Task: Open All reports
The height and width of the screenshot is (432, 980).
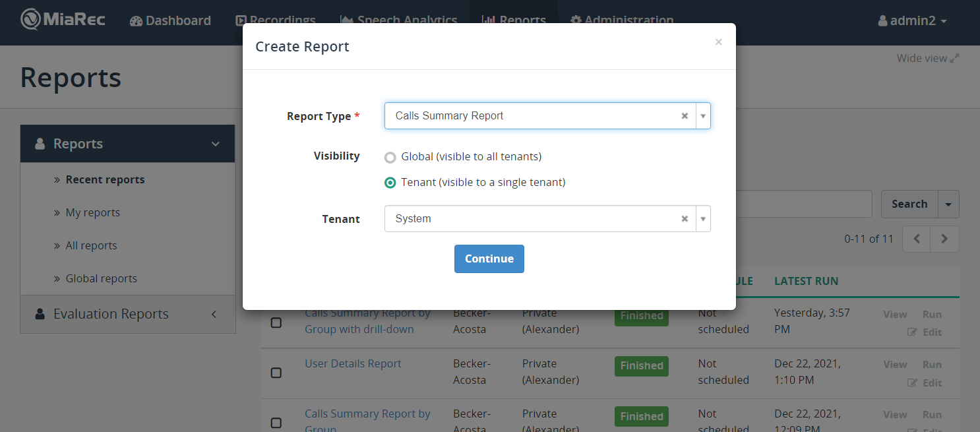Action: (x=92, y=245)
